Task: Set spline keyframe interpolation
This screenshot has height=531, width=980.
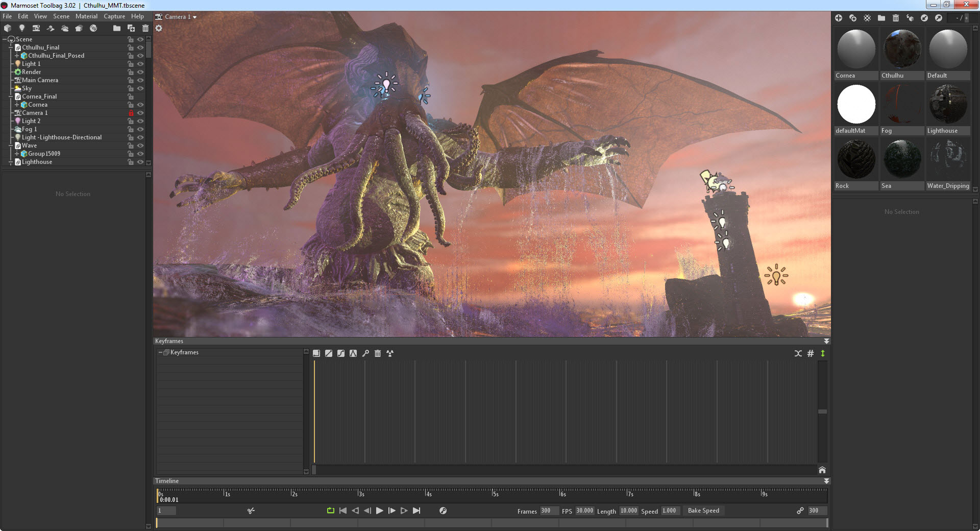Action: [x=341, y=353]
